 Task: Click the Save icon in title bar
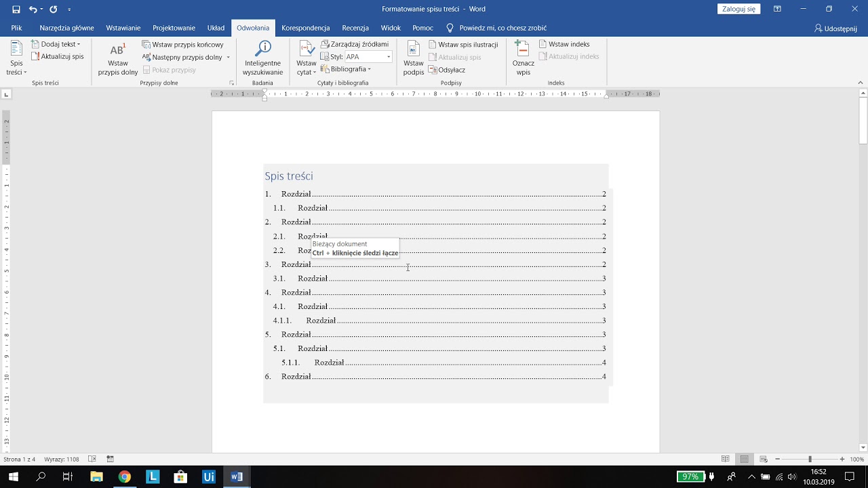pos(16,9)
